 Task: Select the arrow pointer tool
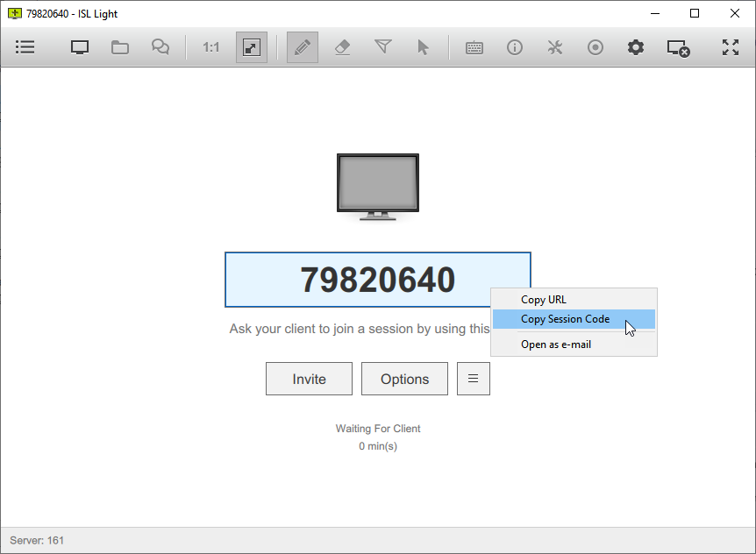[x=424, y=47]
